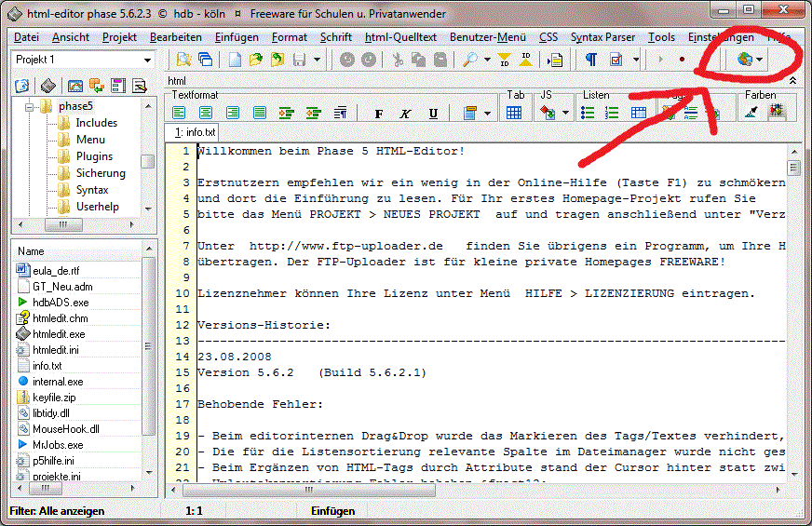Open the Tools menu
The image size is (812, 526).
click(661, 37)
